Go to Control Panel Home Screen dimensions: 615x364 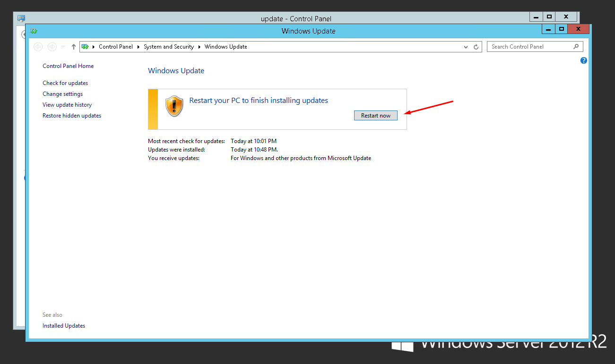click(x=68, y=66)
